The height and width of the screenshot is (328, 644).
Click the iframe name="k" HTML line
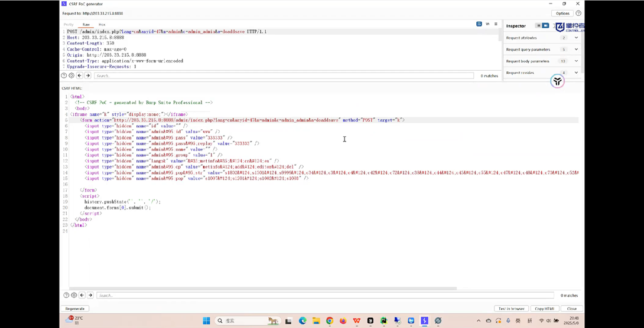click(129, 114)
